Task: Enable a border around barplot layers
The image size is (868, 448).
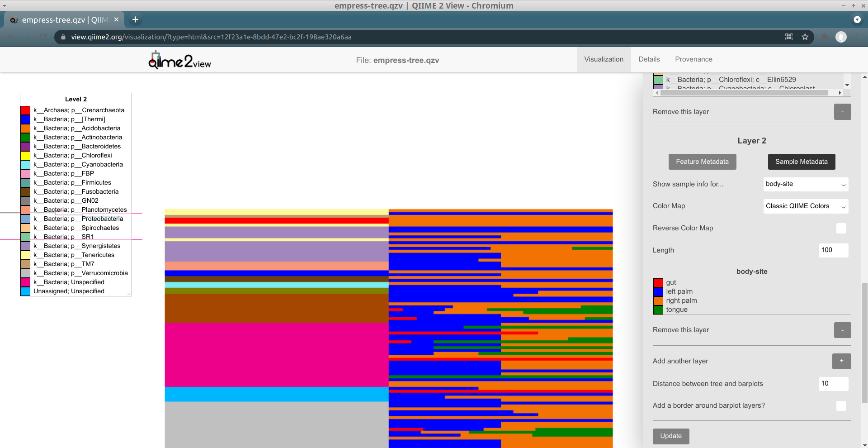Action: (841, 406)
